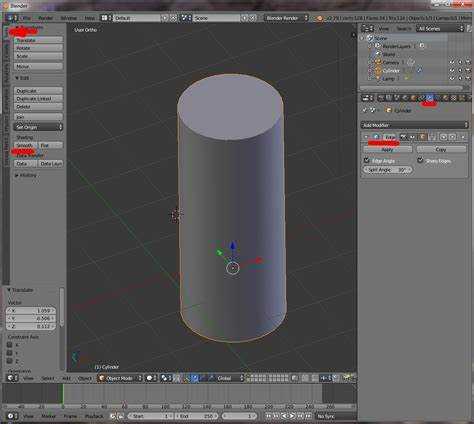Select the Lamp object icon in outliner
This screenshot has height=424, width=474.
379,79
